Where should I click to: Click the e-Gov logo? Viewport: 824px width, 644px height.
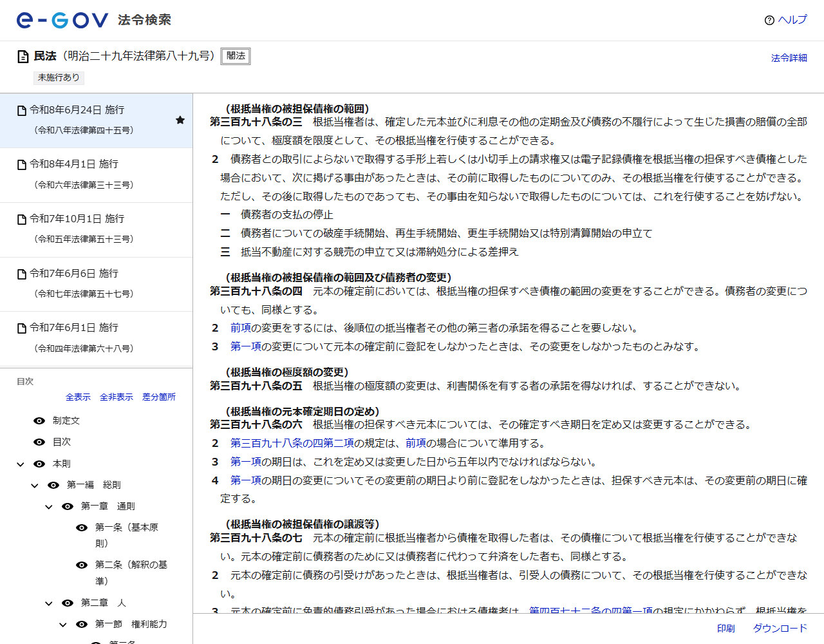coord(62,20)
